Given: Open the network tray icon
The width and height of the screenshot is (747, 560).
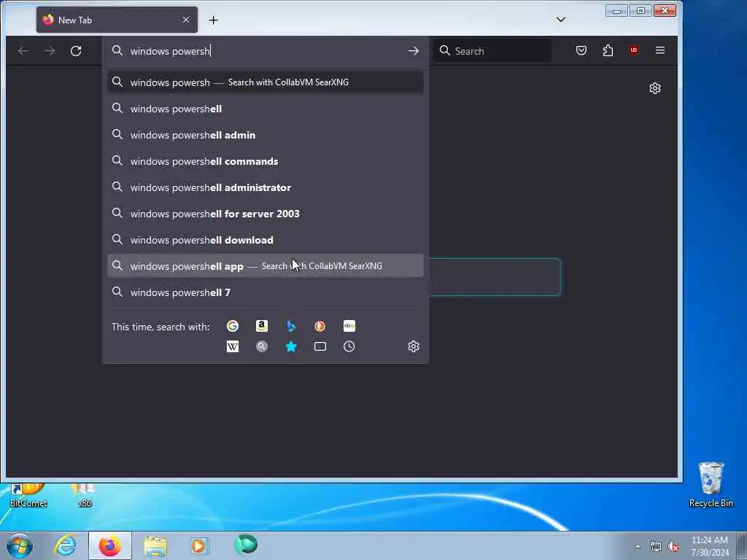Looking at the screenshot, I should point(656,547).
